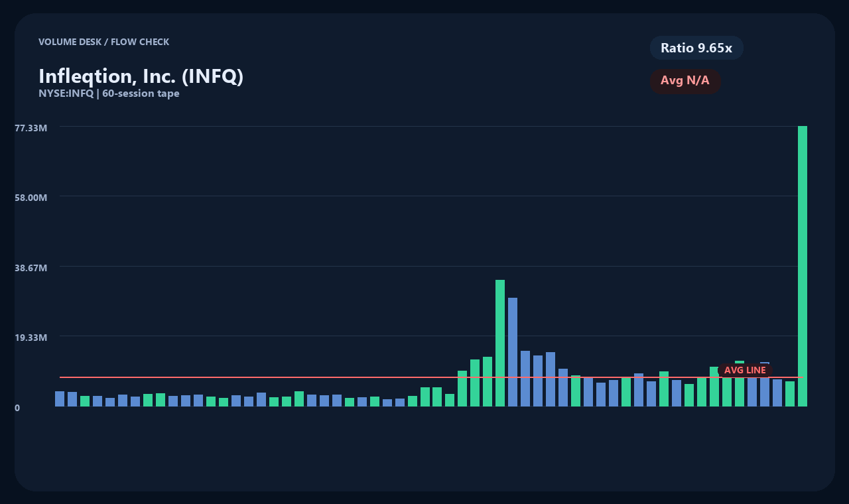Click the 19.33M axis label
The width and height of the screenshot is (849, 504).
pyautogui.click(x=31, y=338)
